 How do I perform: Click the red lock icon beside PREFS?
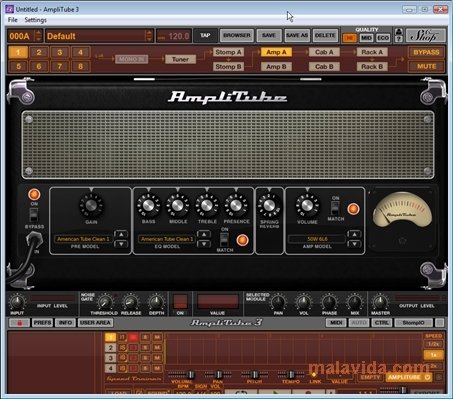(x=19, y=323)
